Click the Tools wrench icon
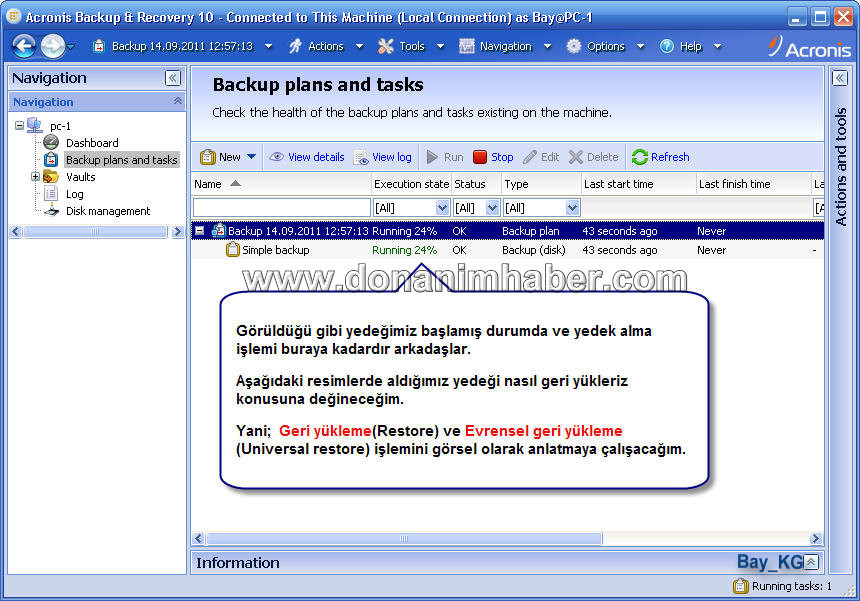 386,46
